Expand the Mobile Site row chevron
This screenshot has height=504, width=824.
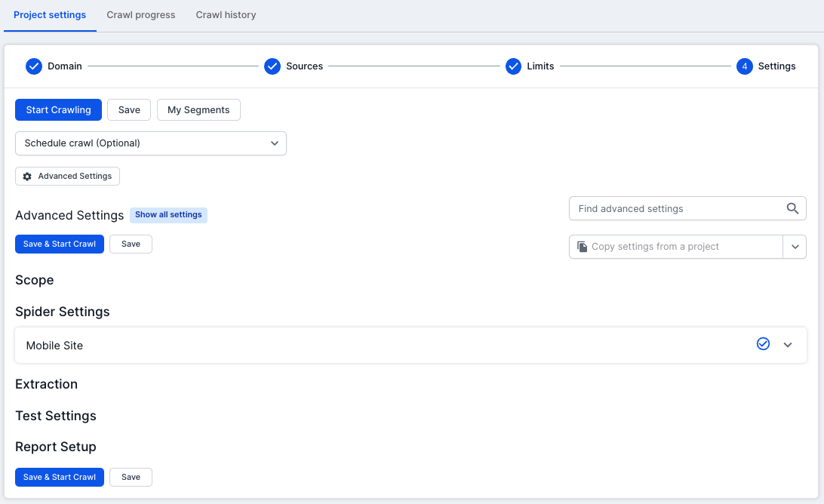788,345
